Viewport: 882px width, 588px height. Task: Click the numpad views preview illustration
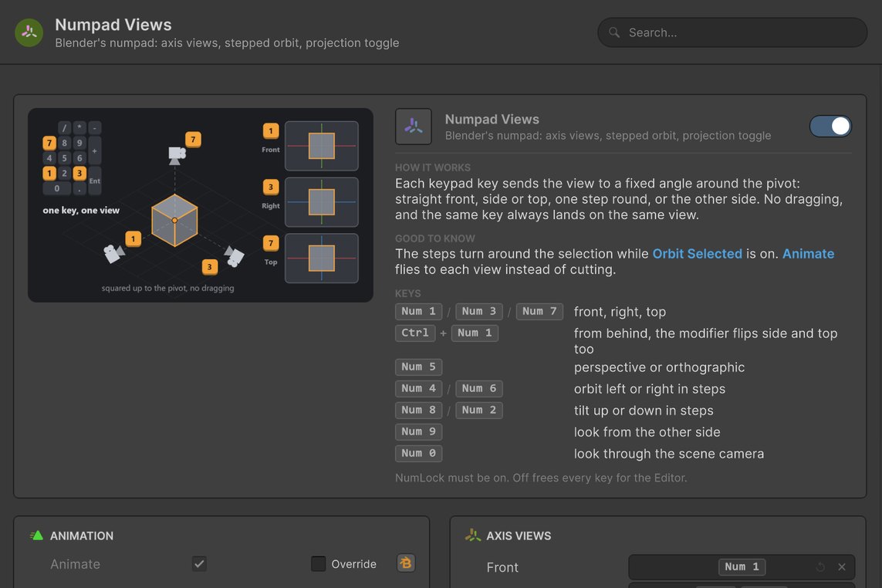point(201,205)
